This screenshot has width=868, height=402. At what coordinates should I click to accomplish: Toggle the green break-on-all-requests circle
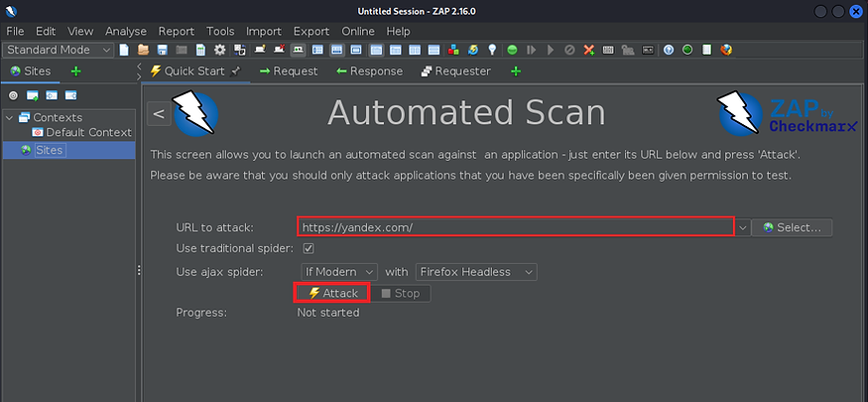tap(512, 50)
